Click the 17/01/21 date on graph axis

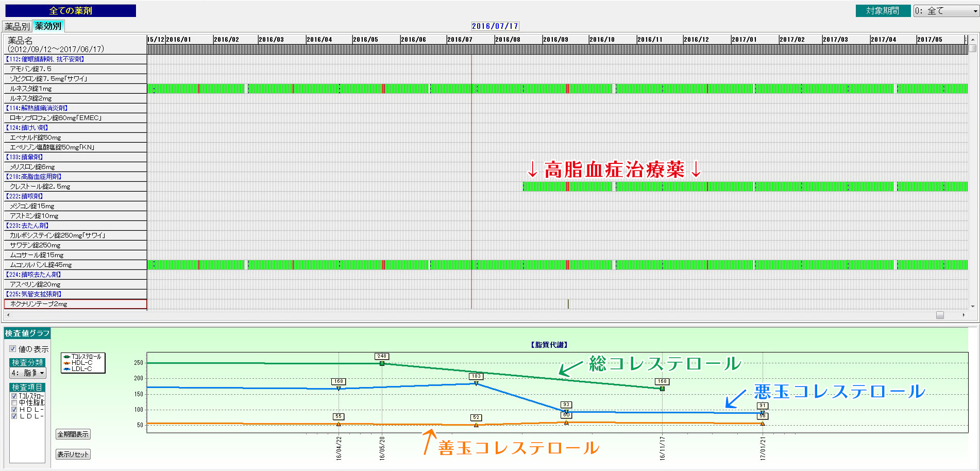click(x=763, y=448)
